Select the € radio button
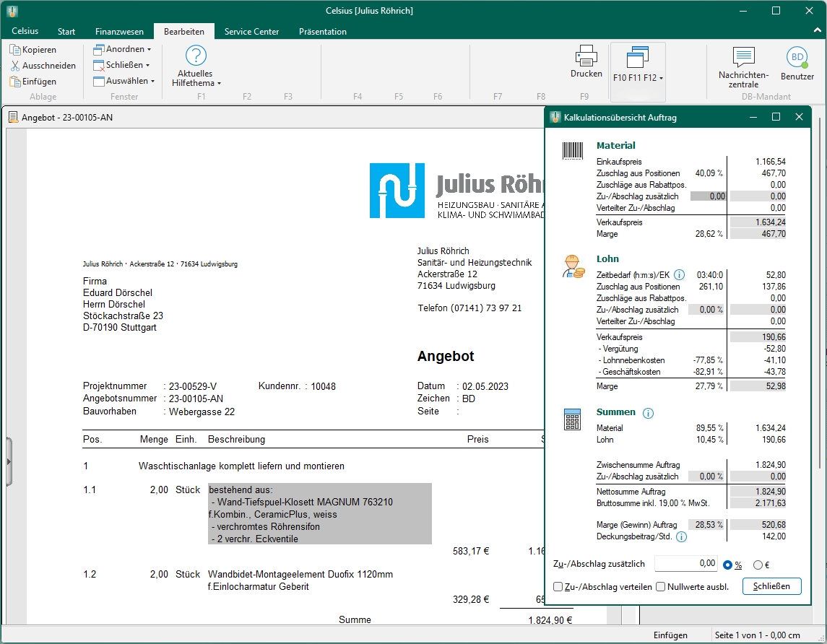Viewport: 827px width, 644px height. [758, 565]
